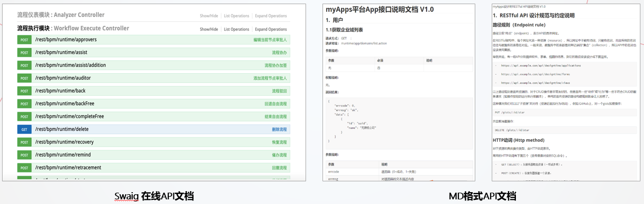Viewport: 644px width, 204px height.
Task: List Operations of Analyzer Controller
Action: (237, 16)
